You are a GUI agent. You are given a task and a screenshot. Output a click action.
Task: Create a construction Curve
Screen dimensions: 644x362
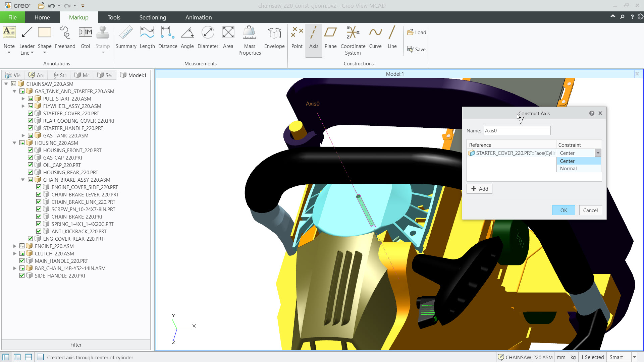375,38
